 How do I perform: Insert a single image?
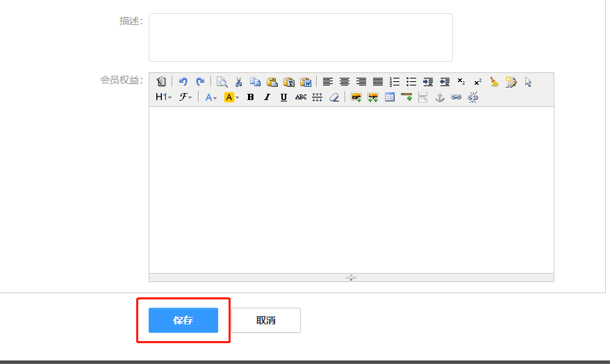pos(356,97)
